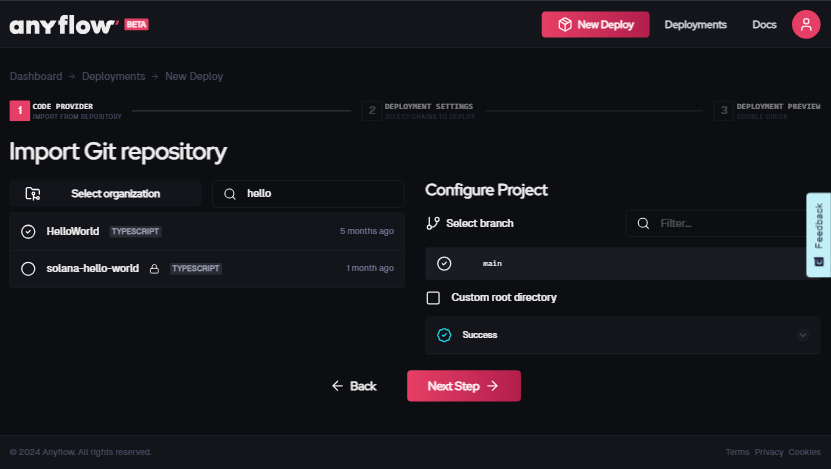
Task: Click the lock icon on solana-hello-world
Action: [x=154, y=269]
